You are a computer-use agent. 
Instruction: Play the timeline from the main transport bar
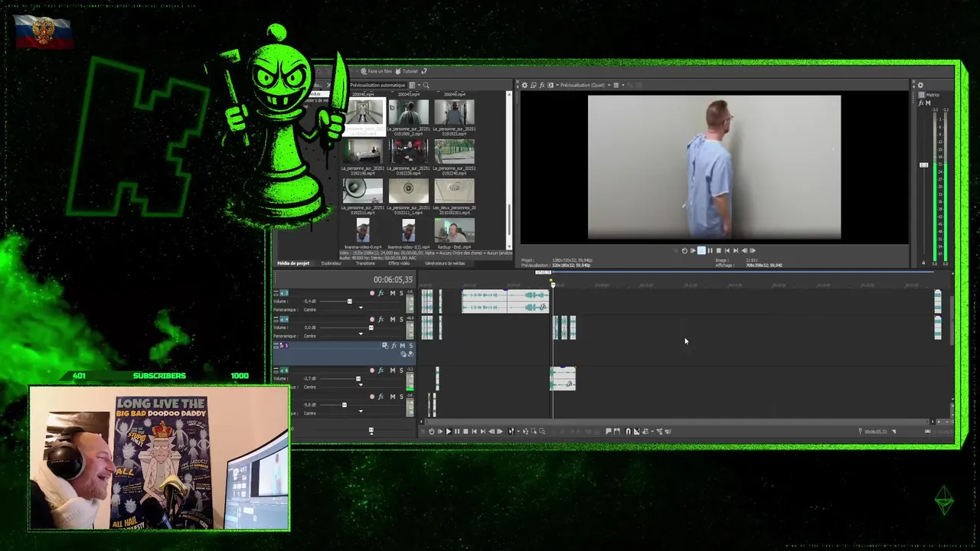pos(449,432)
